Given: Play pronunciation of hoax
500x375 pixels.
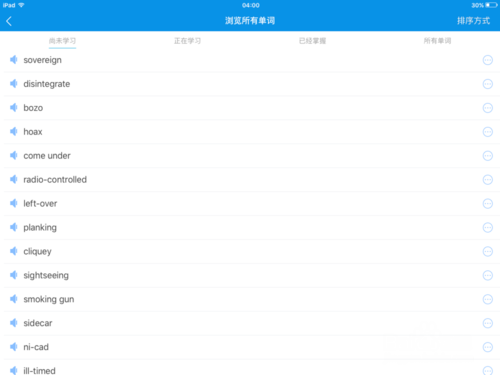Looking at the screenshot, I should pyautogui.click(x=14, y=132).
